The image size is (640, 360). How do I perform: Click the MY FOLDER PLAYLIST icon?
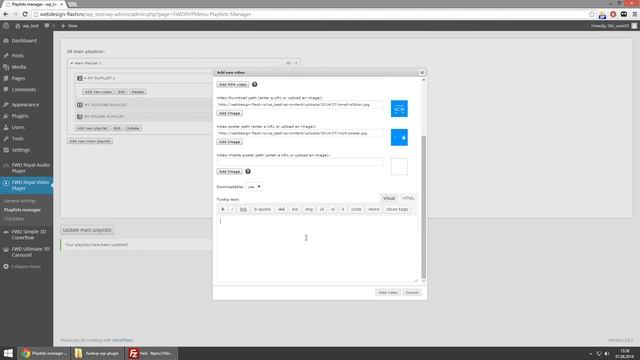click(x=80, y=116)
